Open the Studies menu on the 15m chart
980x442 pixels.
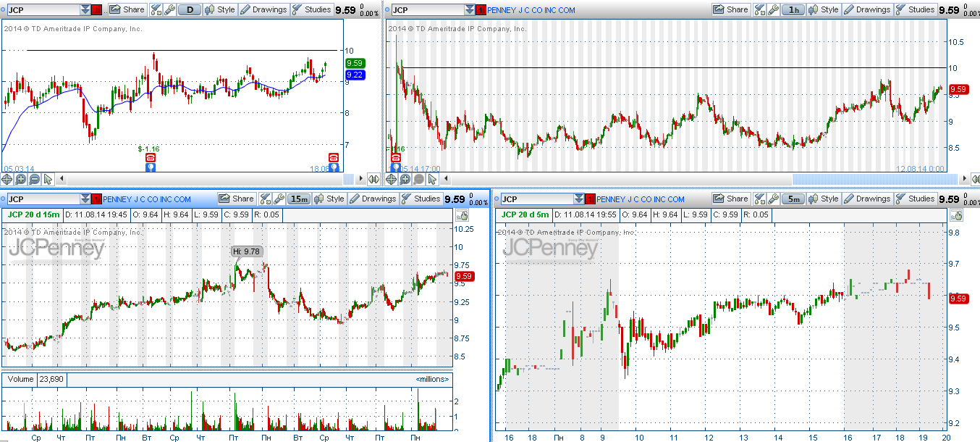pos(421,199)
